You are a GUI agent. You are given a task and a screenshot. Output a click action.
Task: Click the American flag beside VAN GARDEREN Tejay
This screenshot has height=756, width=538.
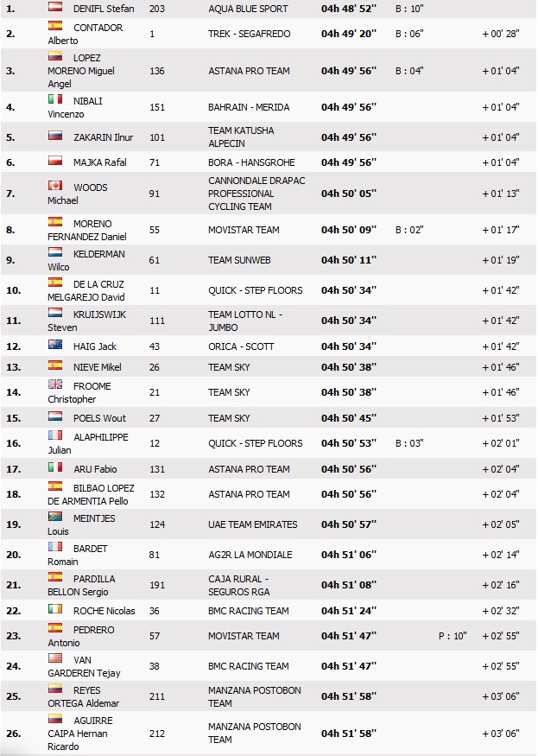(55, 659)
